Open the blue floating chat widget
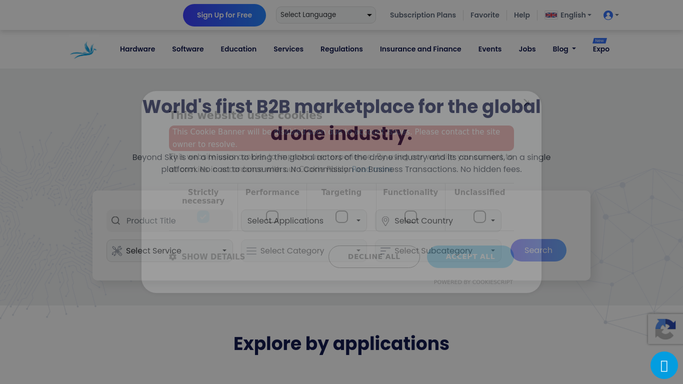This screenshot has width=683, height=384. [664, 365]
